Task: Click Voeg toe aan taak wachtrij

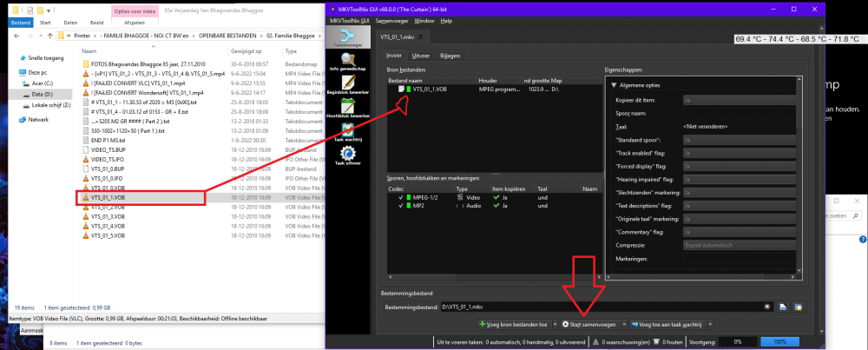Action: click(667, 325)
